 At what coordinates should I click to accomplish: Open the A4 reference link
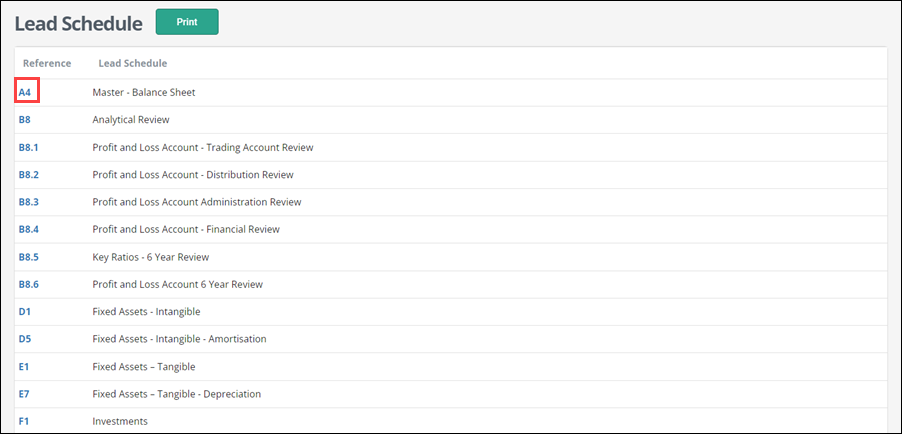(x=24, y=92)
